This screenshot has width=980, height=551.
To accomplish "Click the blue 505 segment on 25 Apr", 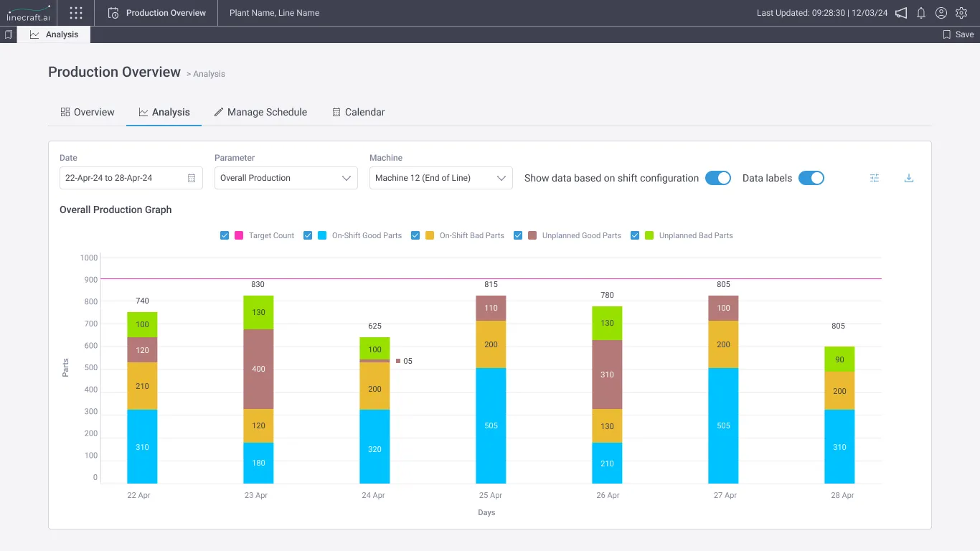I will (x=491, y=425).
